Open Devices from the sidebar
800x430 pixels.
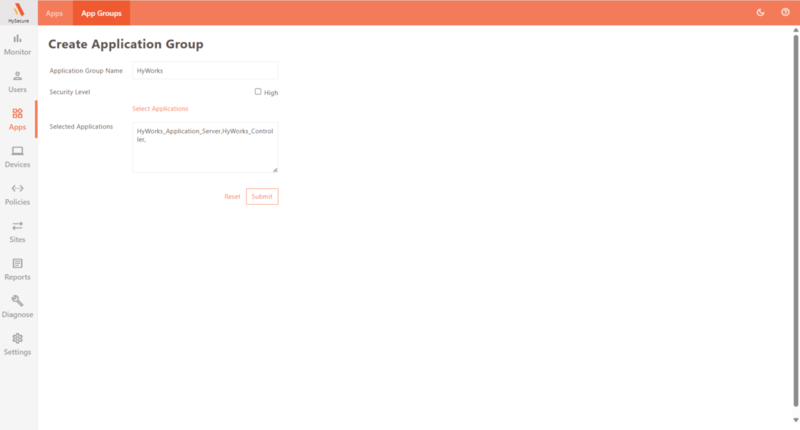pos(17,157)
